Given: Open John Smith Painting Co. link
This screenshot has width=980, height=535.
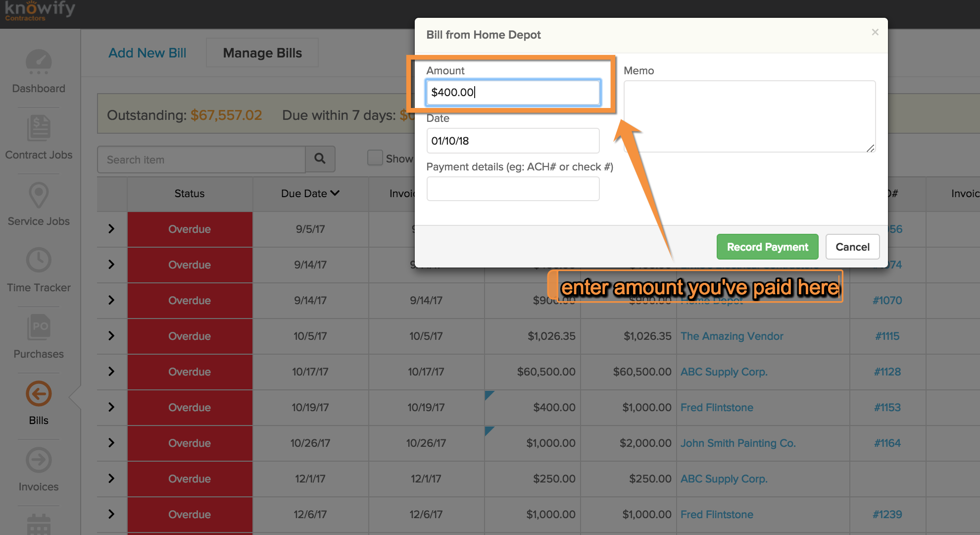Looking at the screenshot, I should tap(738, 443).
